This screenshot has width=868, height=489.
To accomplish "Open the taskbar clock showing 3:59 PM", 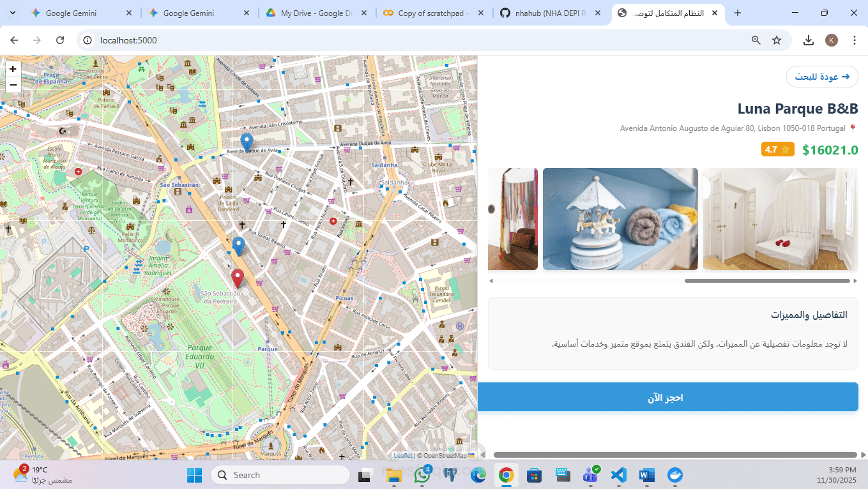I will coord(837,474).
